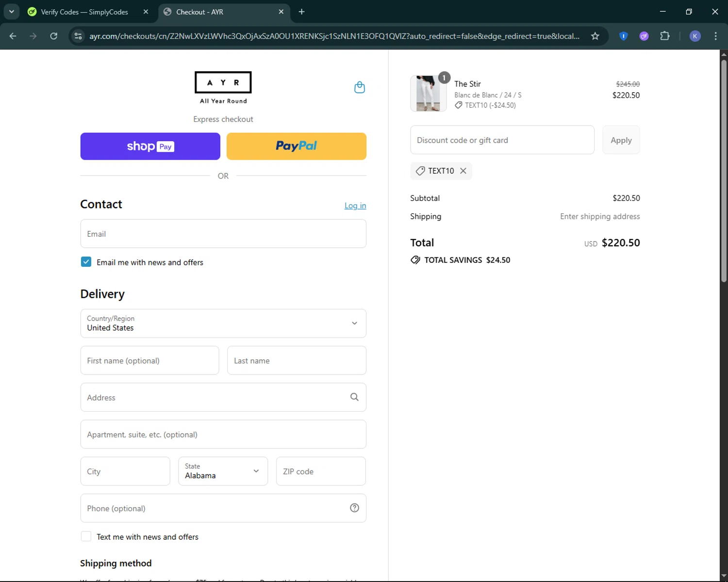
Task: Go forward in browser history
Action: point(33,36)
